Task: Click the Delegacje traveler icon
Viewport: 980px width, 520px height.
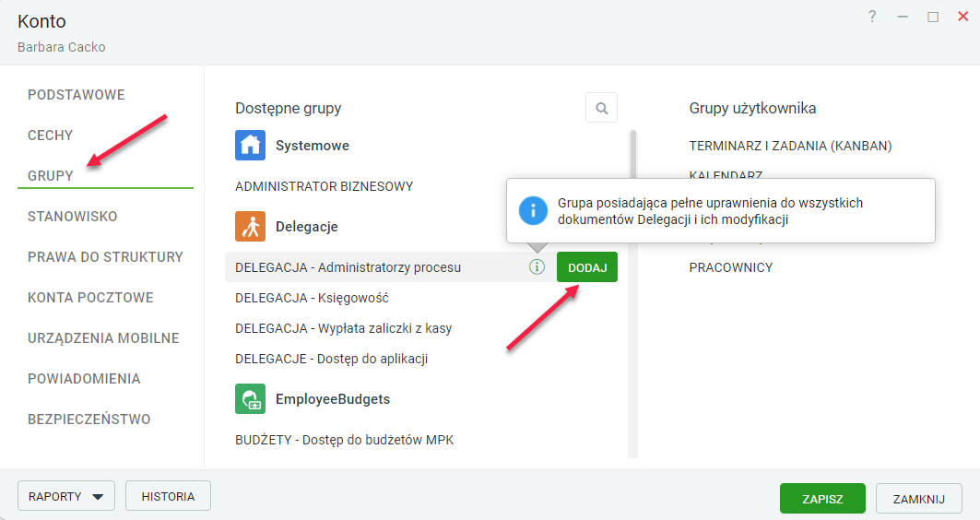Action: tap(250, 226)
